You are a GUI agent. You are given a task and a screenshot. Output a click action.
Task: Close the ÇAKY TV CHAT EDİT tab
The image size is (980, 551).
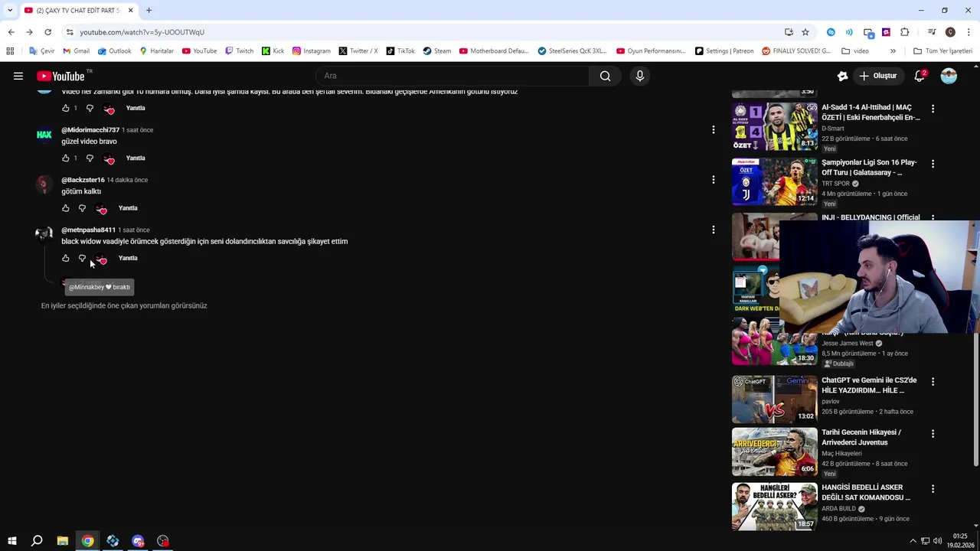(x=130, y=10)
